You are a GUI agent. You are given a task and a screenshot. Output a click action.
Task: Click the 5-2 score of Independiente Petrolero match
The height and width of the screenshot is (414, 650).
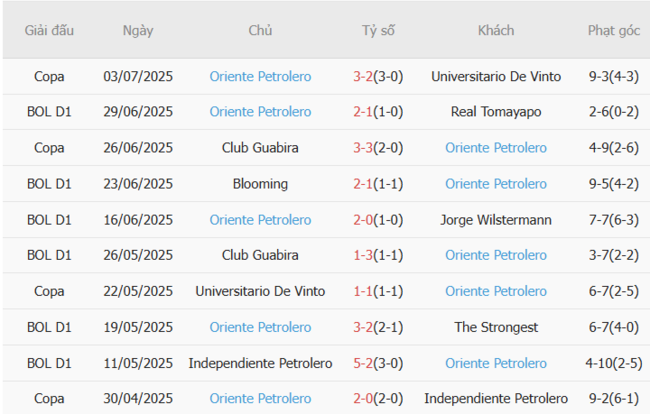click(363, 363)
